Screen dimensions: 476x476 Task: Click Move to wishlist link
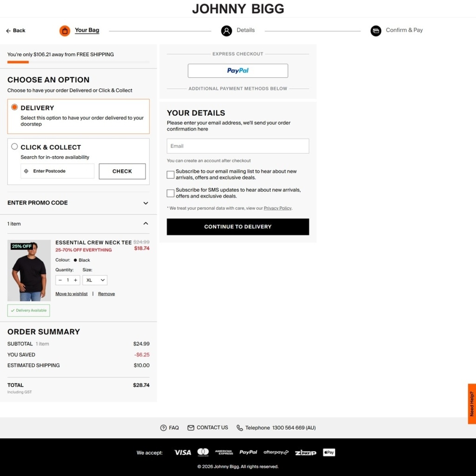pos(71,294)
